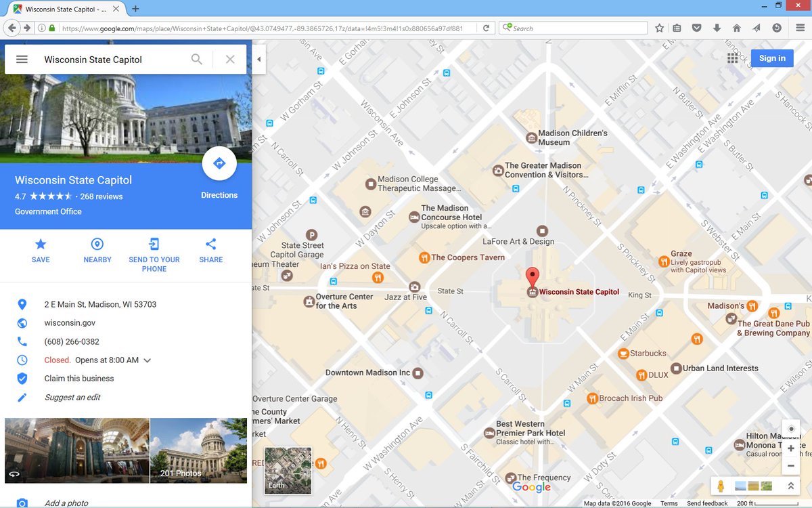Select State Street Capitol Garage parking marker
The image size is (812, 508).
[312, 234]
